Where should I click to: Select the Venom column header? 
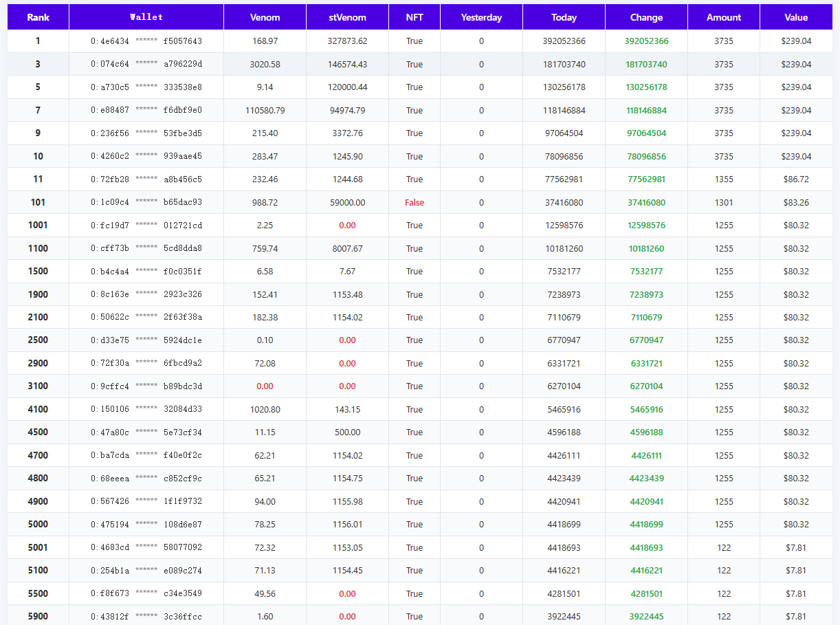(x=265, y=17)
